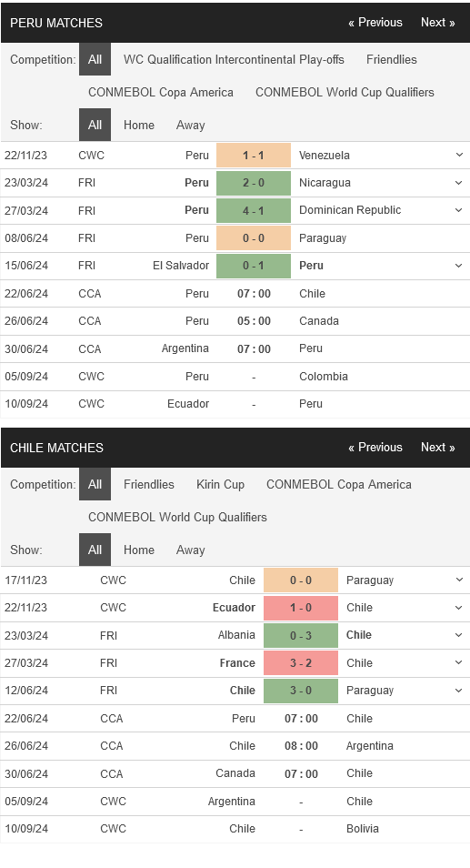470x868 pixels.
Task: Open the Peru 4 - 1 score box
Action: click(254, 210)
